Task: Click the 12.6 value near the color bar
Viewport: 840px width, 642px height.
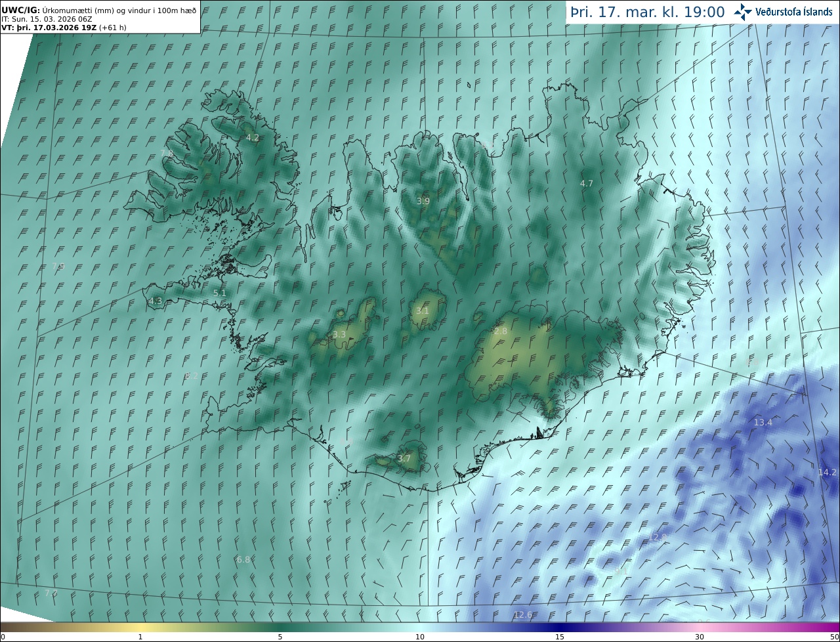Action: tap(523, 614)
